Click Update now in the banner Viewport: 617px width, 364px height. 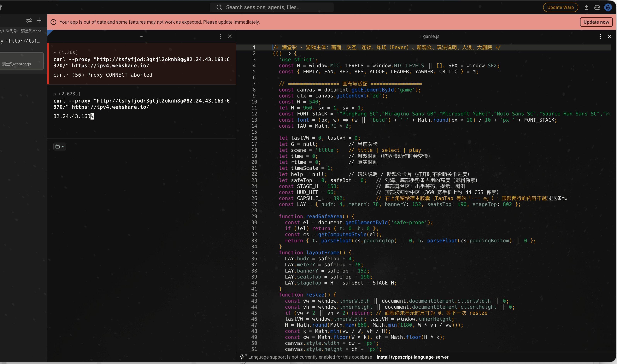coord(596,22)
